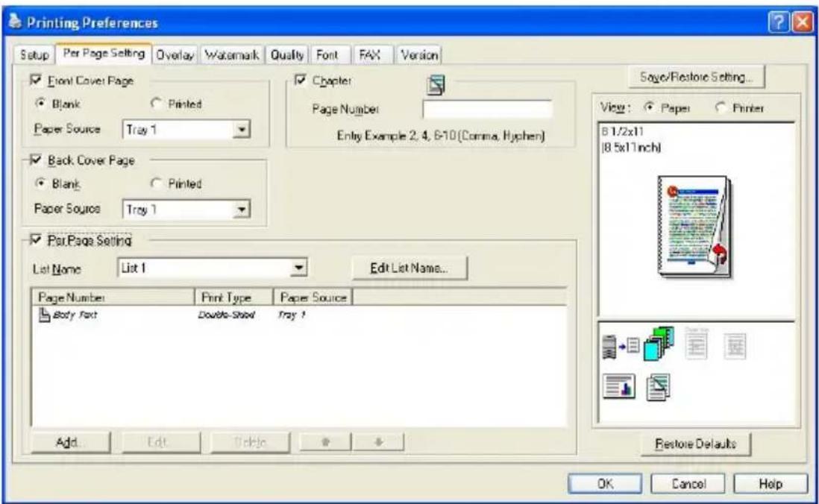Switch to the Setup tab
819x504 pixels.
click(x=34, y=55)
